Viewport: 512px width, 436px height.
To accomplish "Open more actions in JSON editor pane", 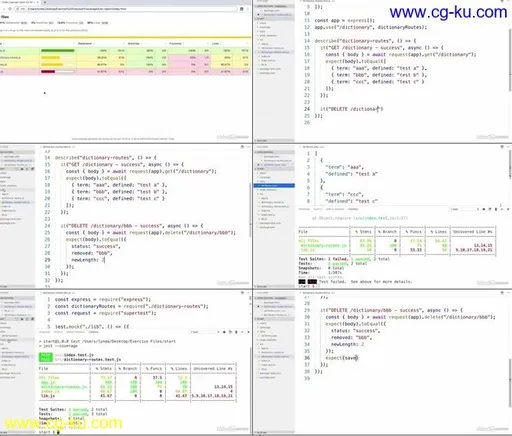I will [509, 147].
